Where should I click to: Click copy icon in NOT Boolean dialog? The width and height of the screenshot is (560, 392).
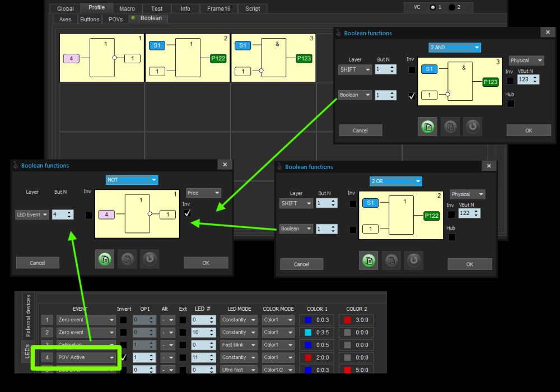[105, 259]
